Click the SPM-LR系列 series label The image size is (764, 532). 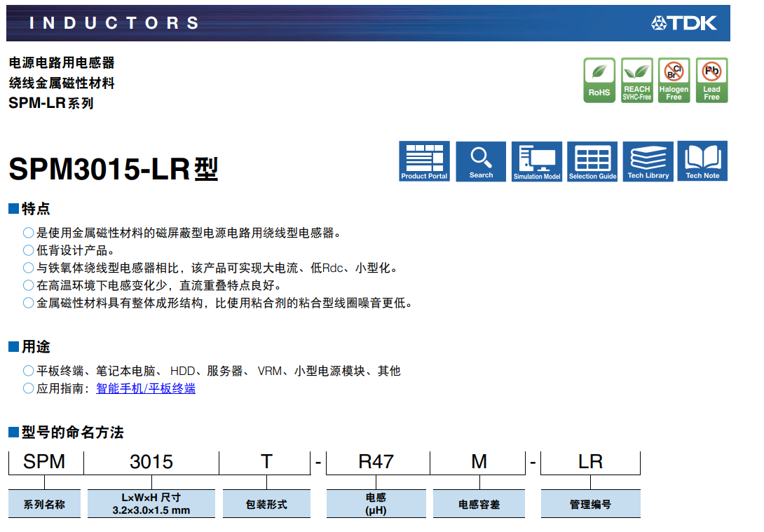click(x=51, y=103)
